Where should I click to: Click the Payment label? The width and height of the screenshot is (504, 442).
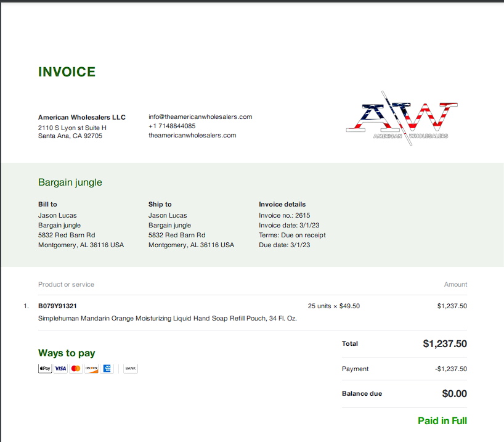pos(355,369)
